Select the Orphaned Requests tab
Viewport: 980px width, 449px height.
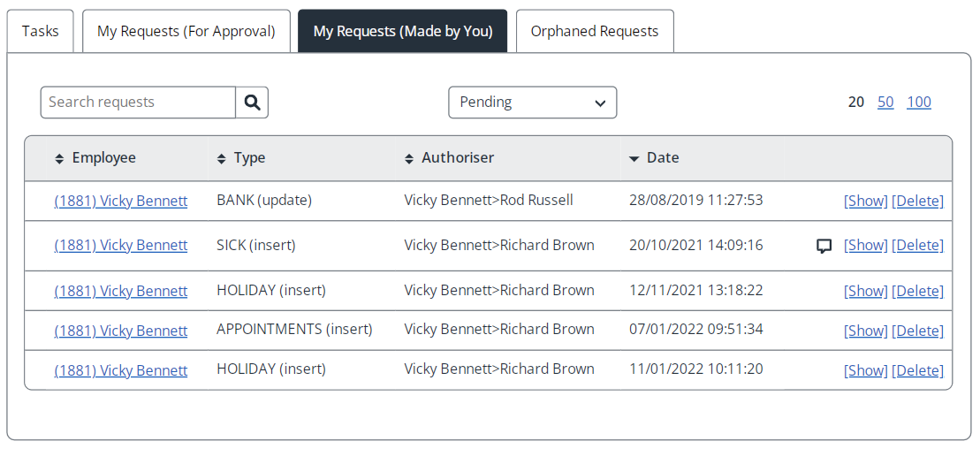point(594,31)
